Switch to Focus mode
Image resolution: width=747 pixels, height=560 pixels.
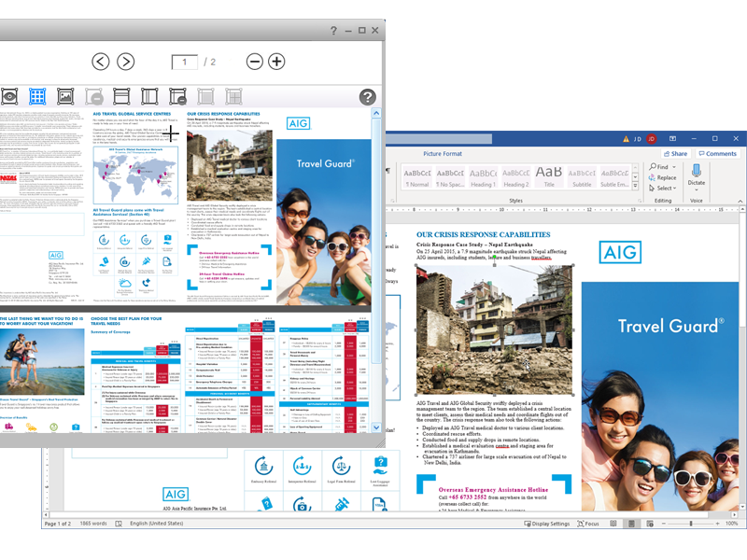point(588,524)
